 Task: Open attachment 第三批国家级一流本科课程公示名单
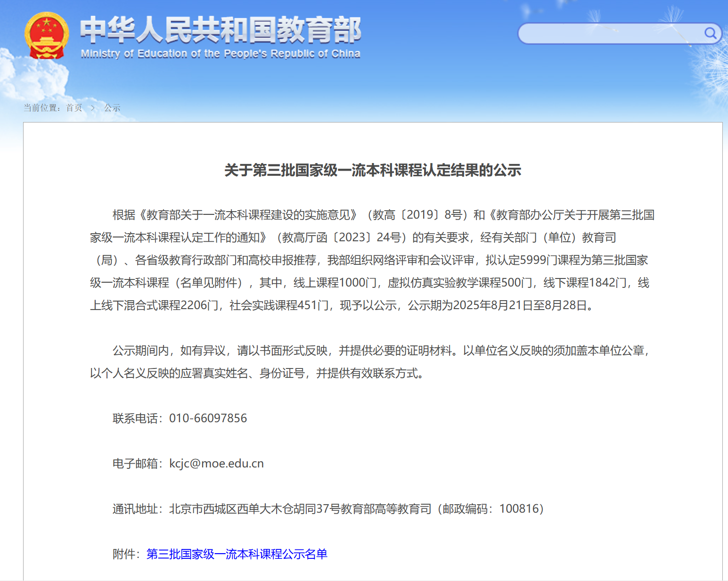tap(237, 554)
